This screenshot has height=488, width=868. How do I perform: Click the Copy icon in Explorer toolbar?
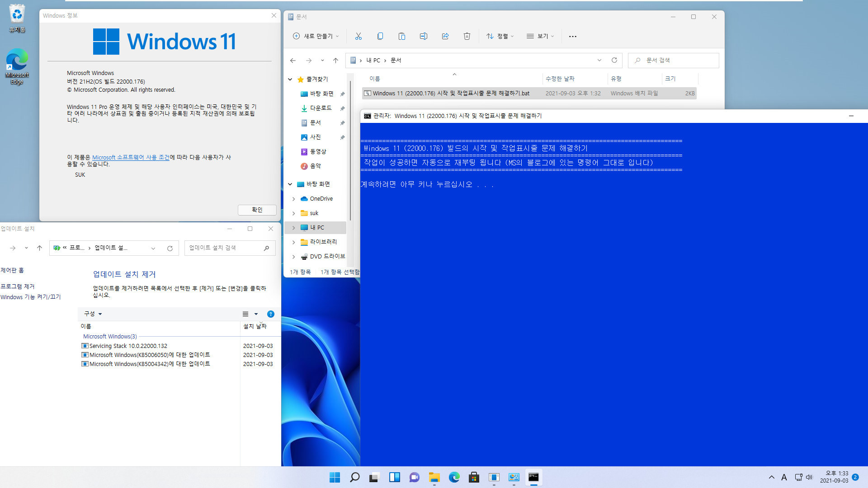pyautogui.click(x=380, y=36)
